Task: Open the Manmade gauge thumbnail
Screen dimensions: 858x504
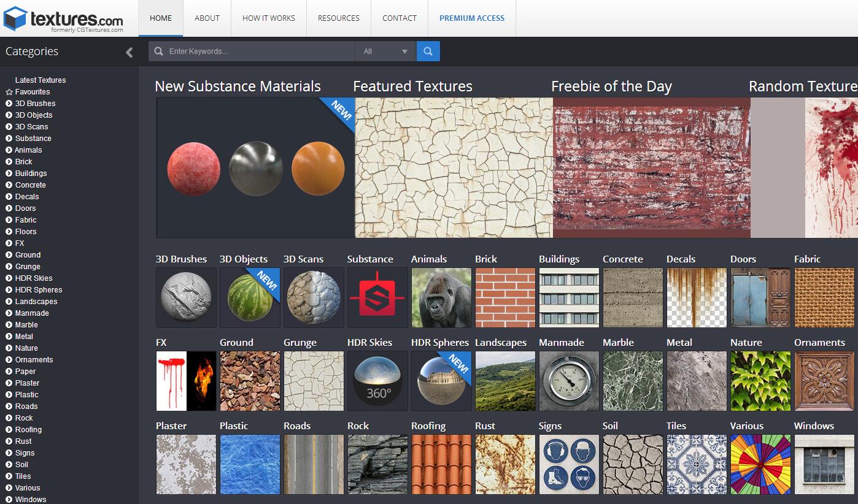Action: click(569, 381)
